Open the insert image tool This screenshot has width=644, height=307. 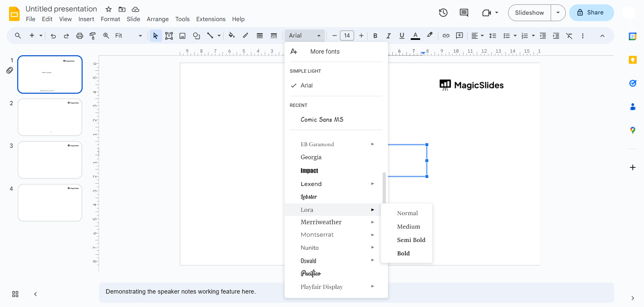point(182,36)
